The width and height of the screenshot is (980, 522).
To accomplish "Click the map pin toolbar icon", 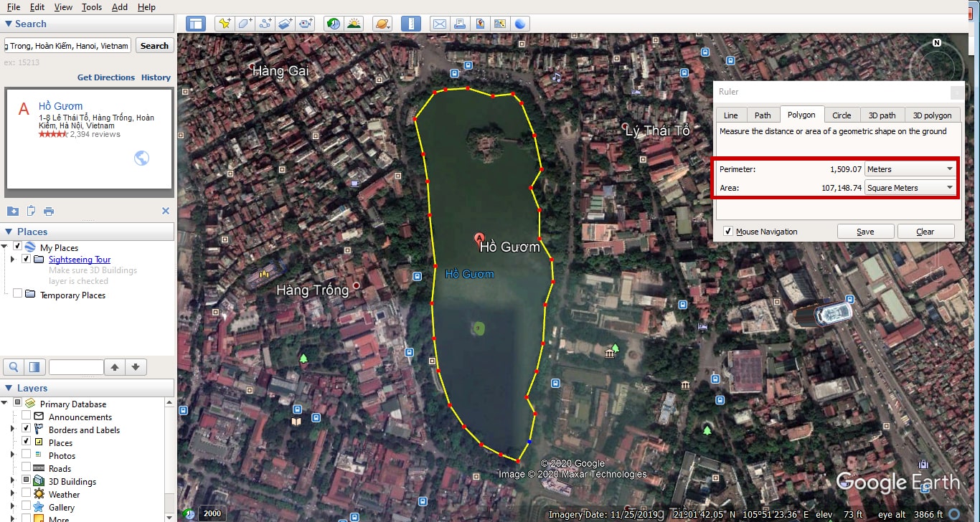I will (x=480, y=24).
